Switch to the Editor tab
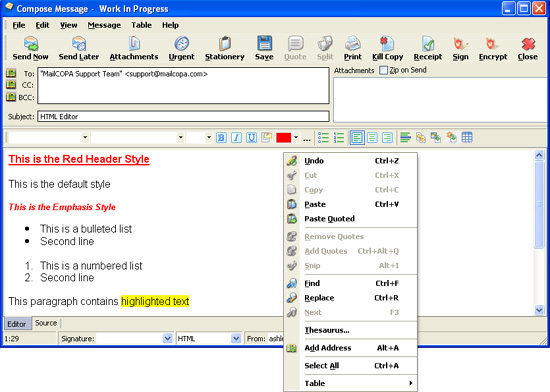550x392 pixels. click(16, 324)
